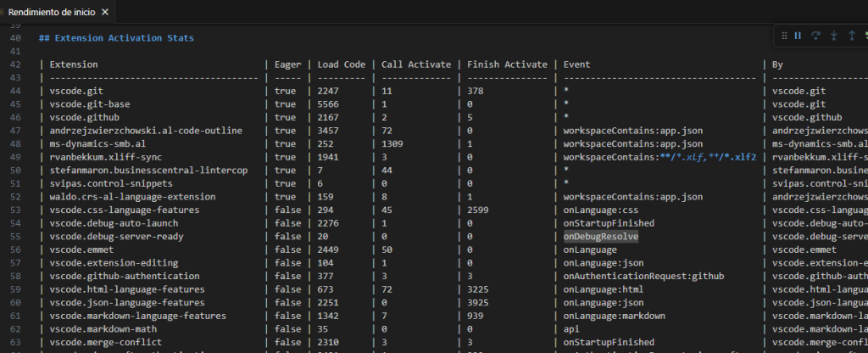Select the Rendimiento de inicio tab

51,11
